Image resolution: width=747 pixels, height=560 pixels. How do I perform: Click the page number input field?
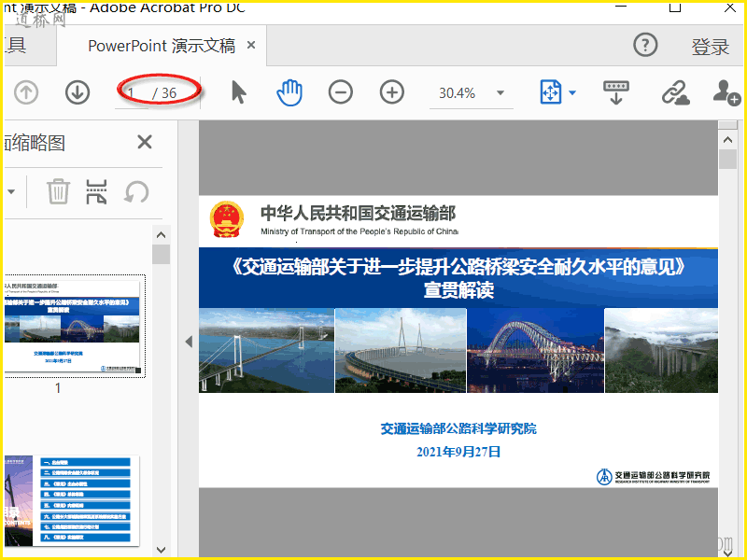(x=132, y=92)
